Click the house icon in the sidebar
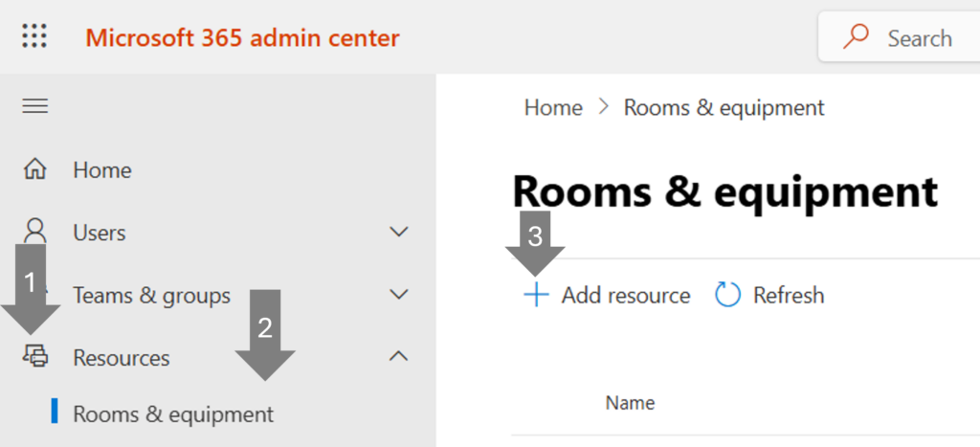Screen dimensions: 980x447 [35, 170]
